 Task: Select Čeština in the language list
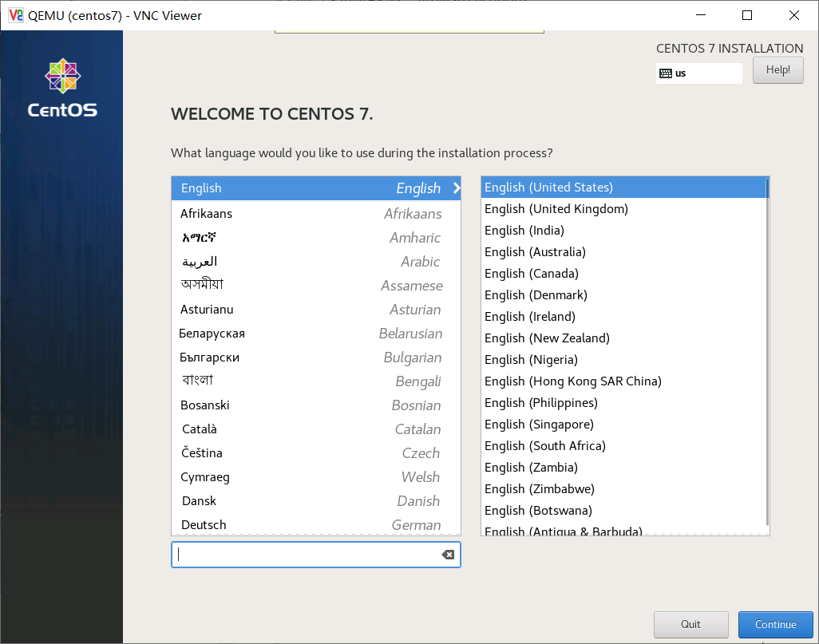pos(316,452)
